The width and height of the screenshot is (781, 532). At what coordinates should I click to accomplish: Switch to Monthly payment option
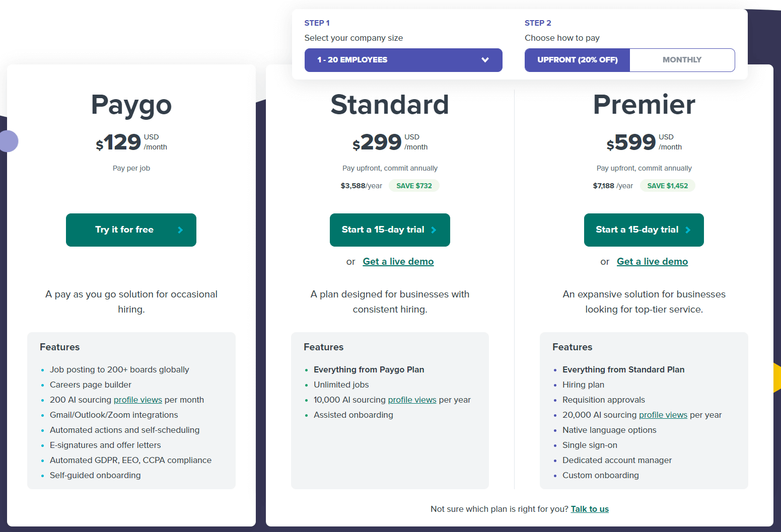[x=682, y=60]
